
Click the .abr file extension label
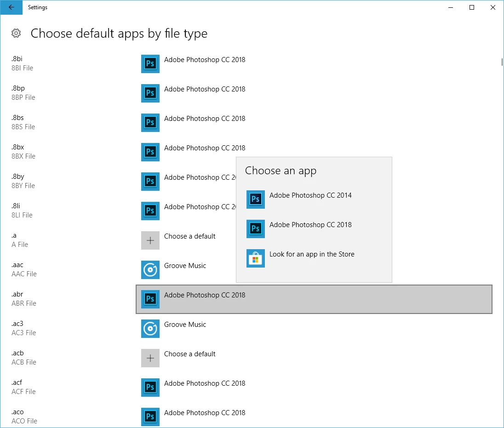[x=17, y=294]
